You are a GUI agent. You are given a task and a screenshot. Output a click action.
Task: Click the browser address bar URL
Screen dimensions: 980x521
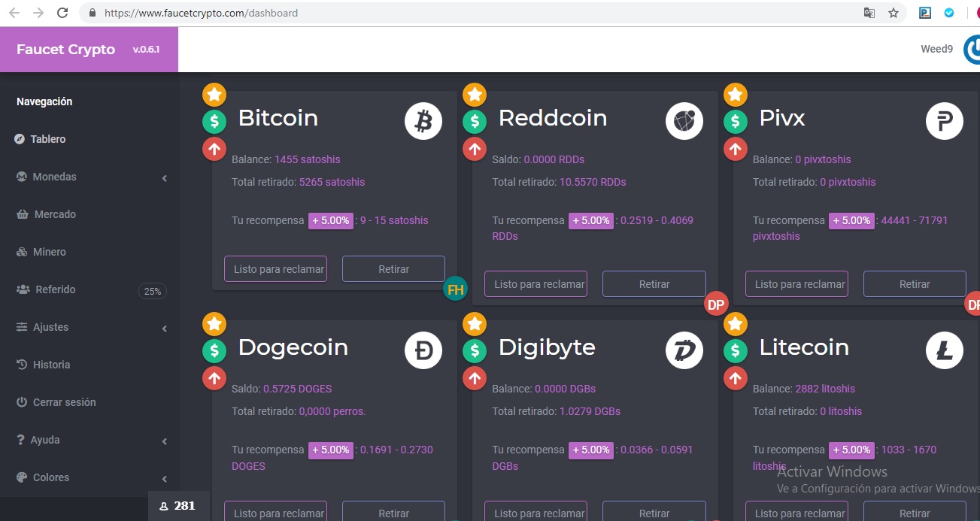(201, 13)
